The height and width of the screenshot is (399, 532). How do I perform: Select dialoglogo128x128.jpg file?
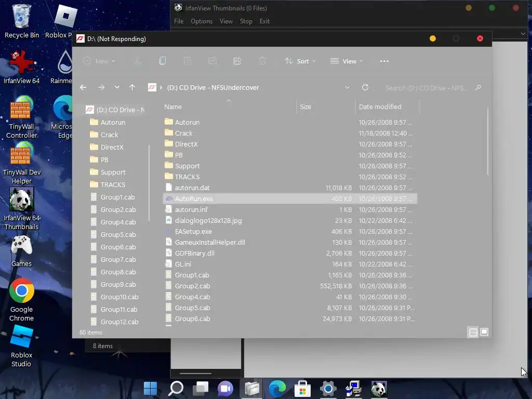coord(290,220)
